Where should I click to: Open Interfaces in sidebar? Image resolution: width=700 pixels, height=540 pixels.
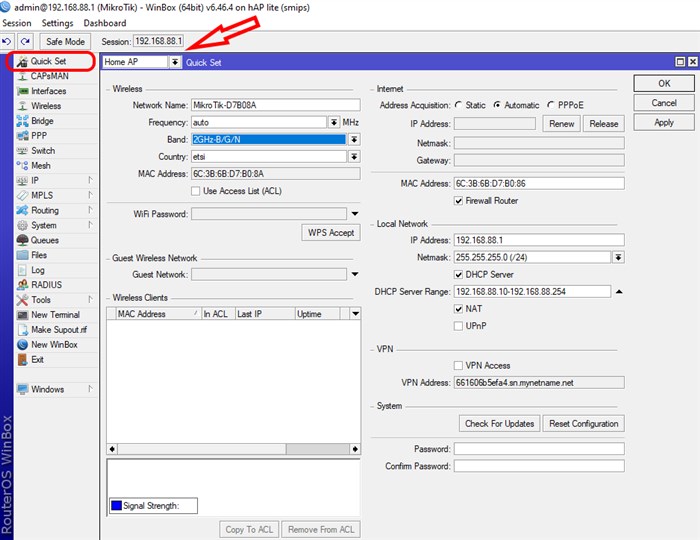pyautogui.click(x=48, y=91)
